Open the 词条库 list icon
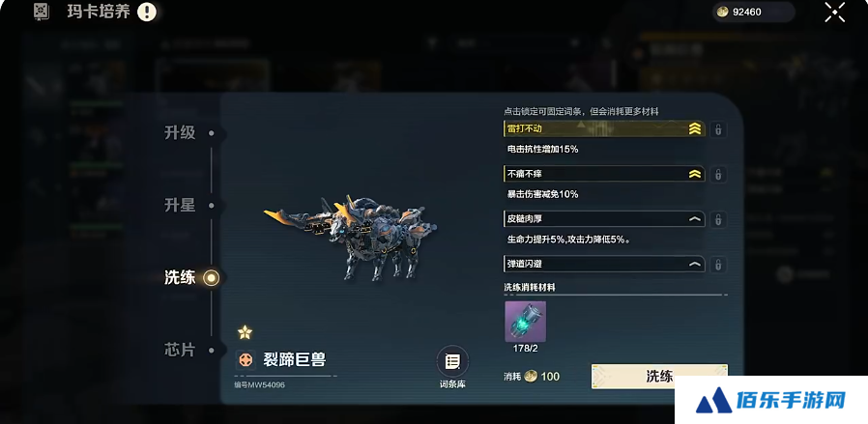The image size is (868, 424). pos(452,361)
